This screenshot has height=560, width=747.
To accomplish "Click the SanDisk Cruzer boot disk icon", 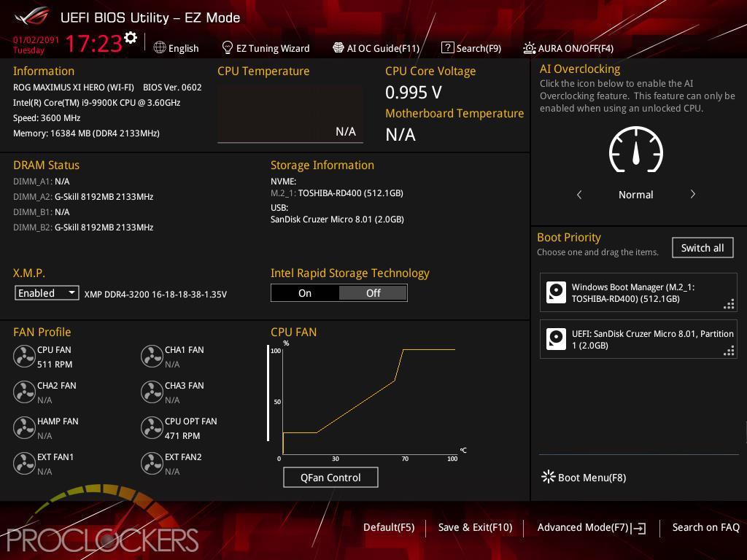I will point(556,339).
